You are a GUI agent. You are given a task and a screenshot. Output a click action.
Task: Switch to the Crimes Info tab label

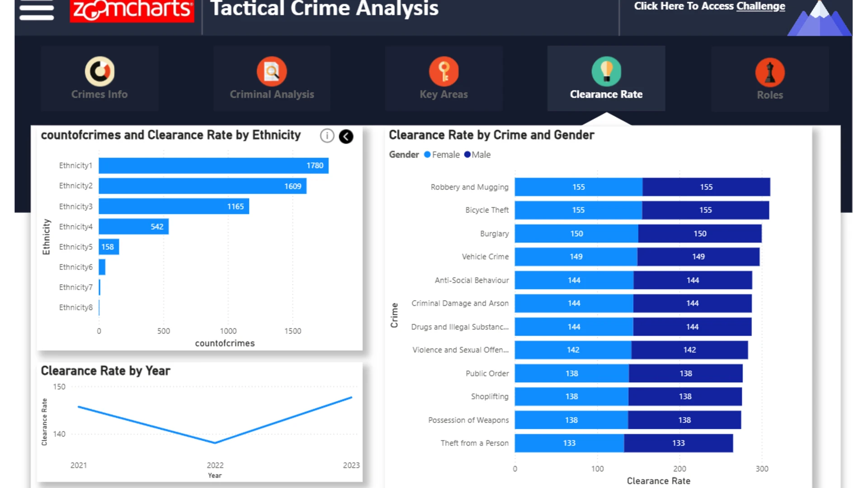click(x=99, y=94)
